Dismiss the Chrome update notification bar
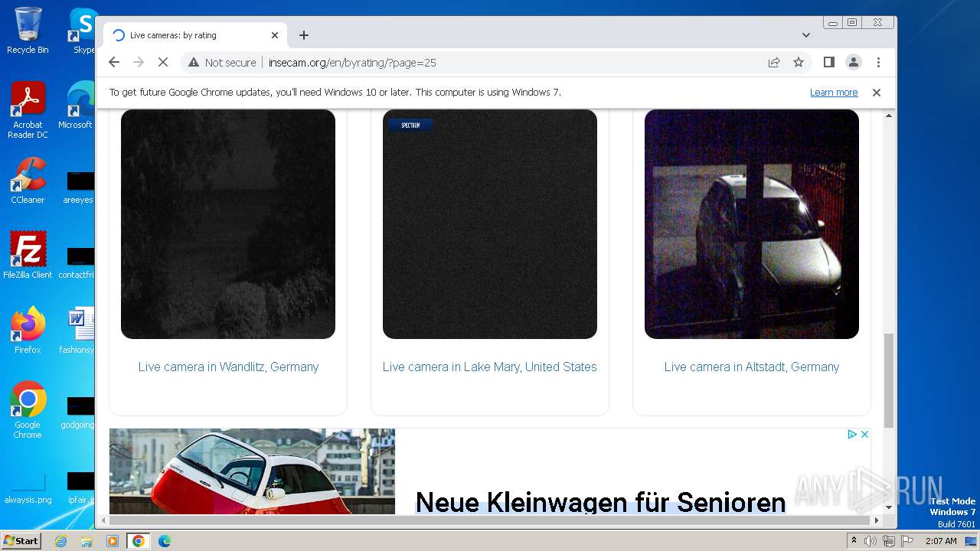The image size is (980, 551). point(877,93)
